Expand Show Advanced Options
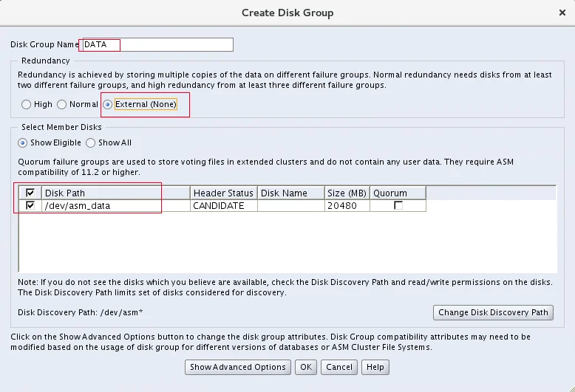The height and width of the screenshot is (392, 575). click(x=238, y=367)
